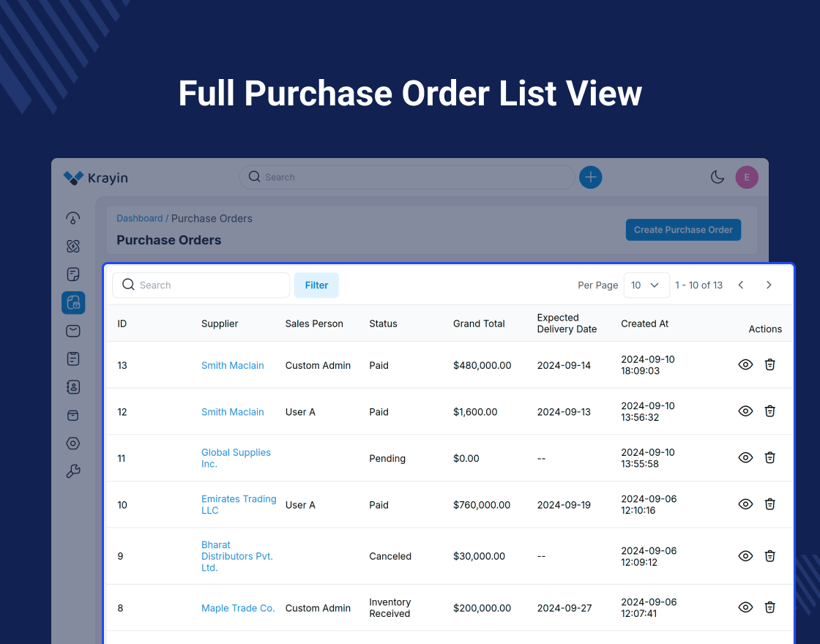Focus the table Search field

201,285
